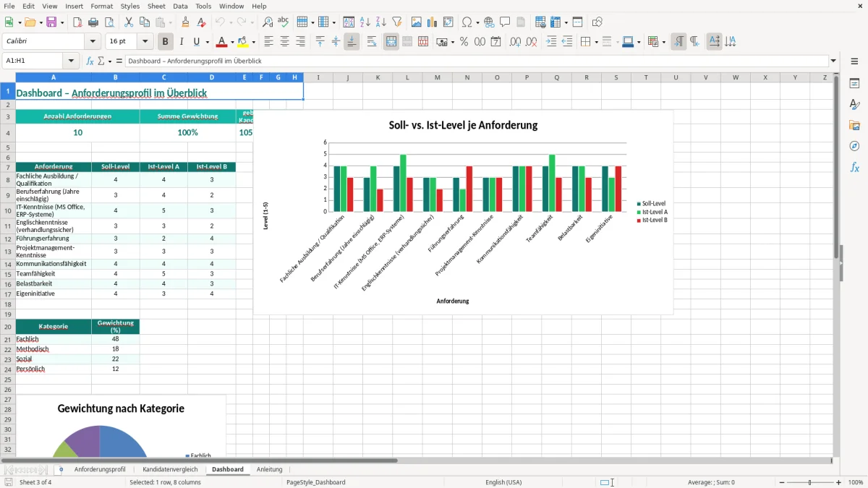868x488 pixels.
Task: Toggle Align Left
Action: pyautogui.click(x=268, y=42)
